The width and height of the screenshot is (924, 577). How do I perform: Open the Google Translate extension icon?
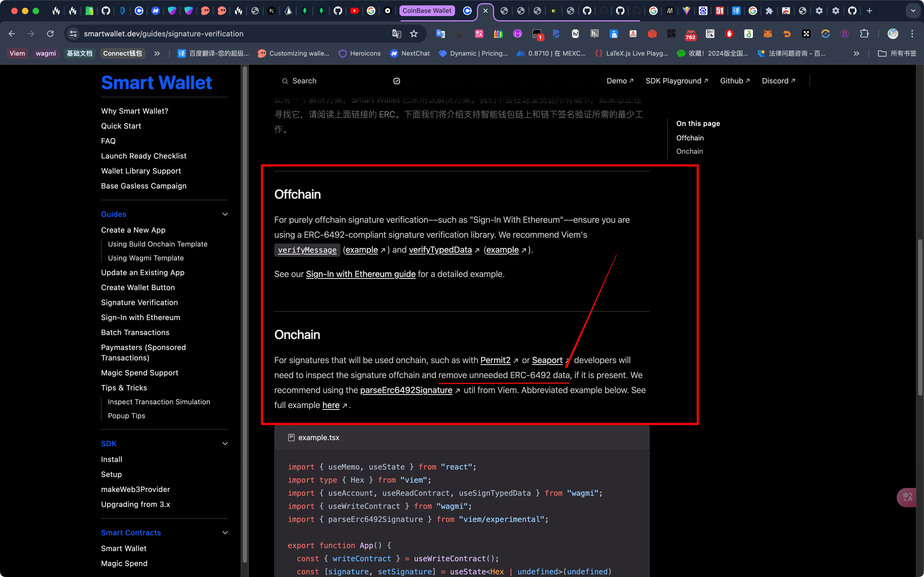pyautogui.click(x=441, y=34)
